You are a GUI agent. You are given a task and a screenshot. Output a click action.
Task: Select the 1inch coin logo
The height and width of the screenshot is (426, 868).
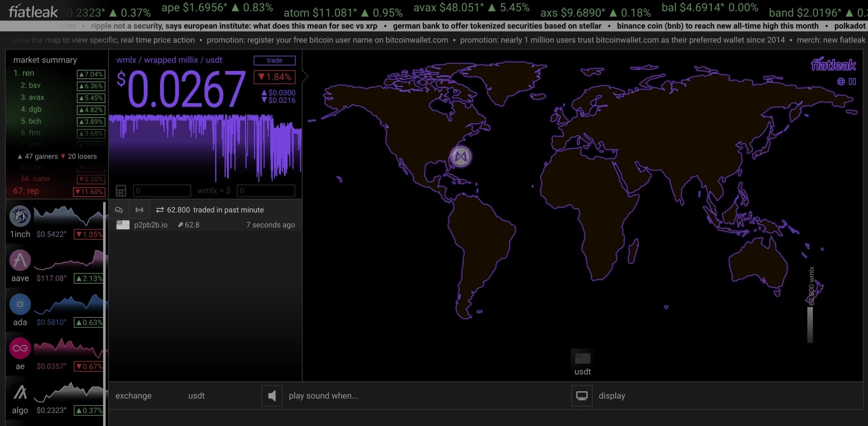tap(20, 216)
